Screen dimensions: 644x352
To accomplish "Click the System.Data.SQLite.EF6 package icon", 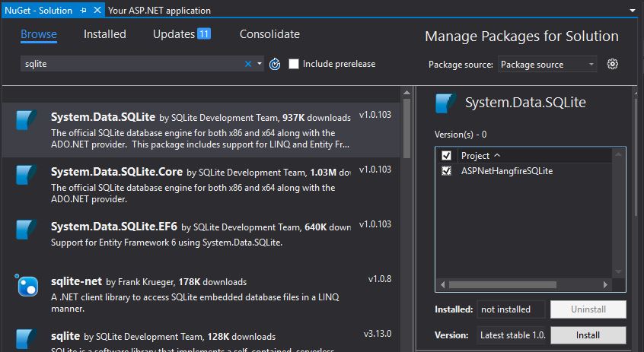I will [27, 230].
